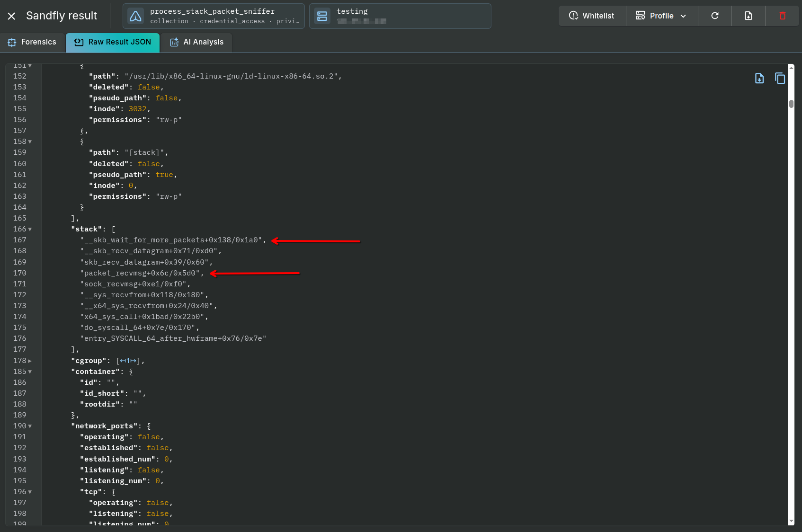
Task: Download JSON using the file download icon
Action: point(759,78)
